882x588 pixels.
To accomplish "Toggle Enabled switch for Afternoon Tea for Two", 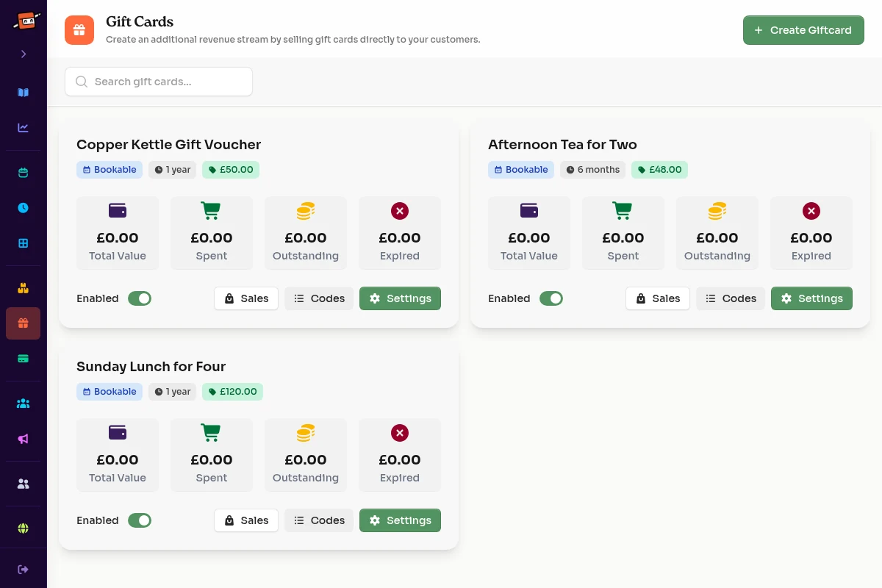I will pos(551,298).
